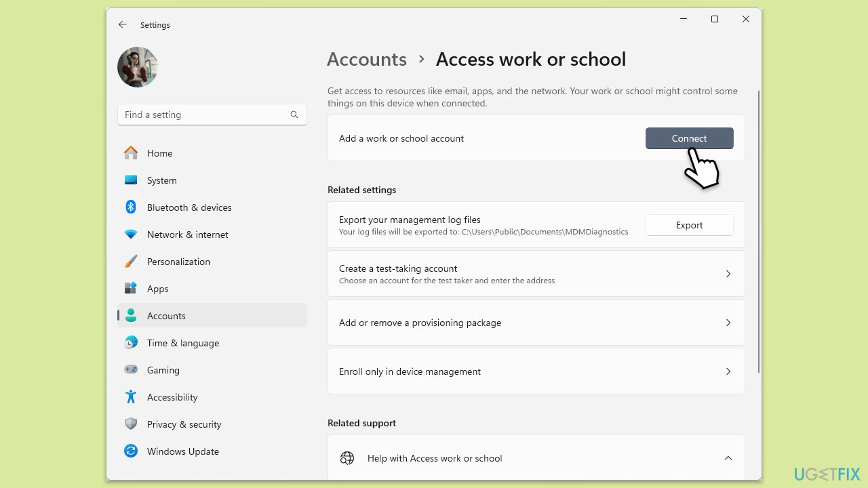Click the Home icon in sidebar
Viewport: 868px width, 488px height.
click(x=131, y=153)
